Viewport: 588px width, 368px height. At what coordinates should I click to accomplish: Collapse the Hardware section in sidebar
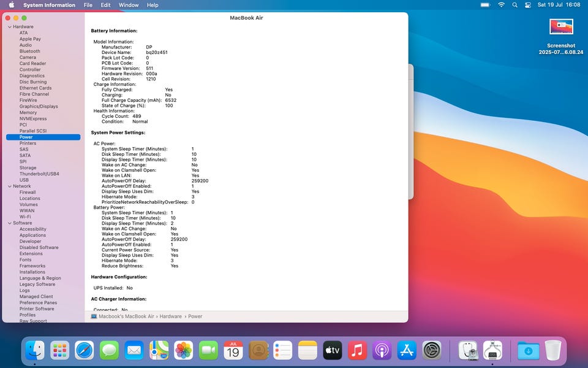[x=9, y=27]
